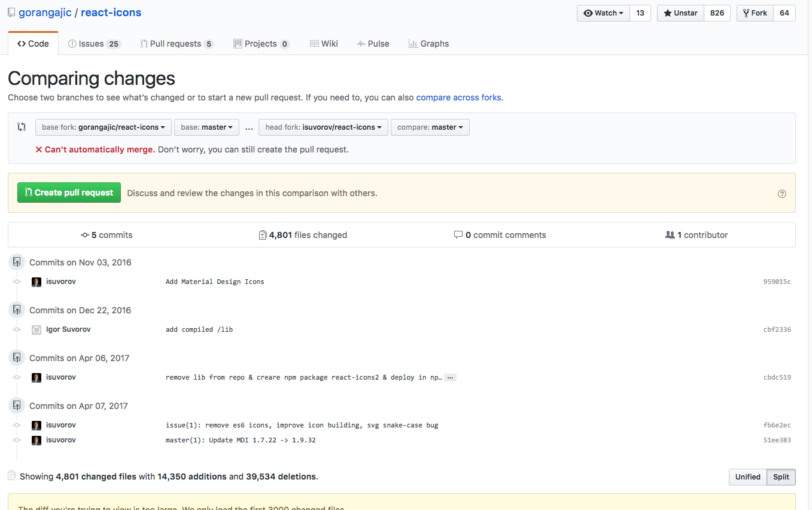Click the push icon for Dec 22, 2016 commits
The width and height of the screenshot is (812, 510).
(17, 310)
